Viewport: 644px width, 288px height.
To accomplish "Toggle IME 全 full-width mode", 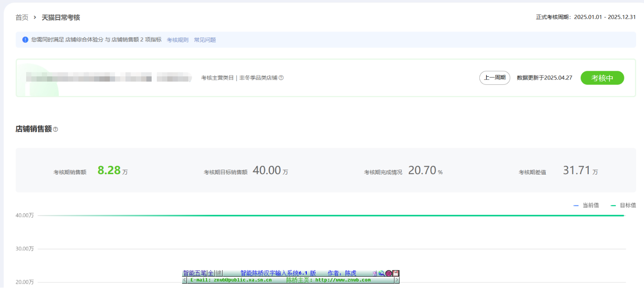I will 210,273.
